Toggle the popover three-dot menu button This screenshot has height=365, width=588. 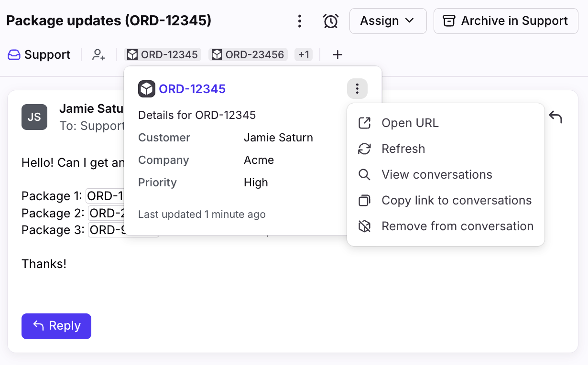(x=357, y=89)
